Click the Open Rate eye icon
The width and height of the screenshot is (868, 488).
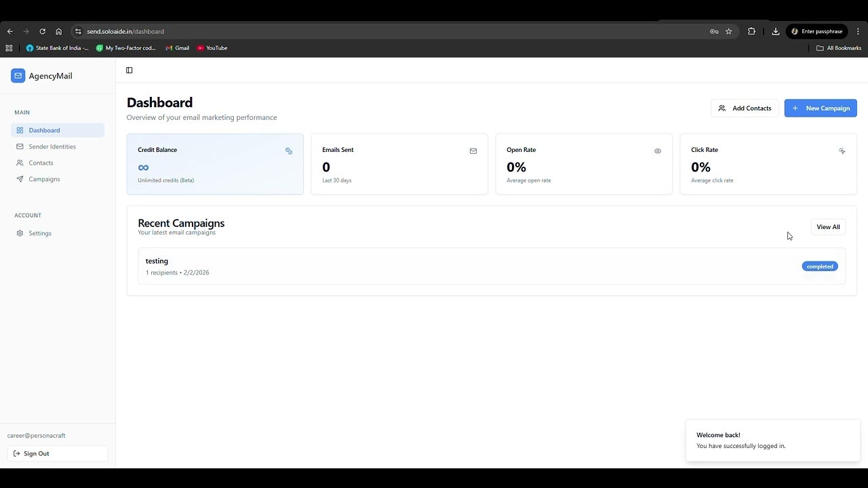(x=658, y=151)
